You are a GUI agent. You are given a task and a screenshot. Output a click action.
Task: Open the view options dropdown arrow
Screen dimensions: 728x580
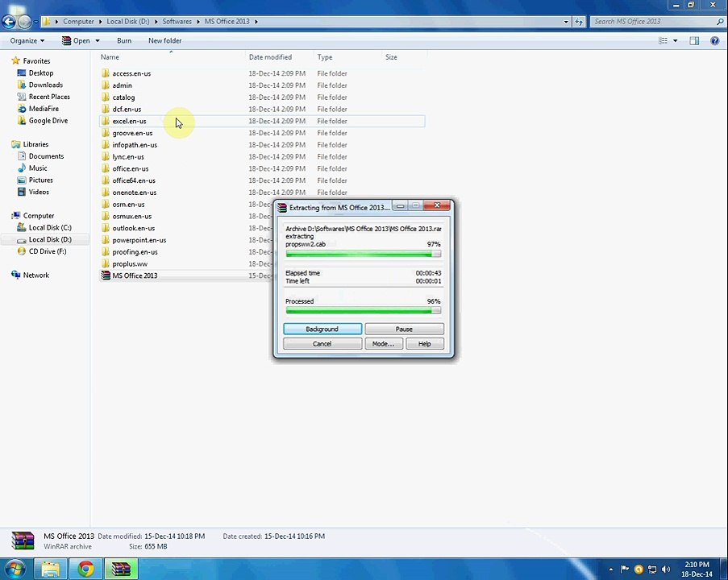675,41
